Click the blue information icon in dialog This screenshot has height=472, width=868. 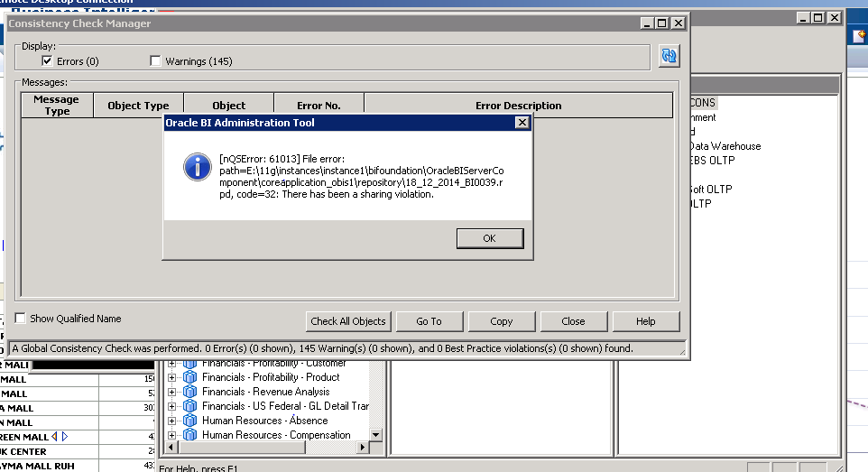[x=197, y=167]
